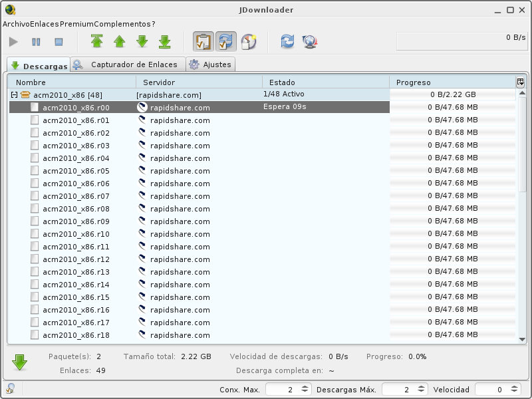This screenshot has width=532, height=399.
Task: Start downloads with the play button
Action: pyautogui.click(x=13, y=42)
